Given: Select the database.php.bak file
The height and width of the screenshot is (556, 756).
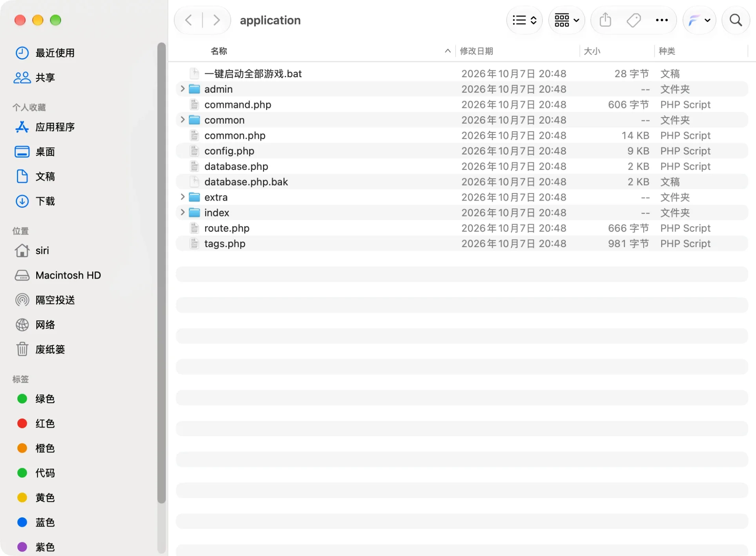Looking at the screenshot, I should 462,182.
